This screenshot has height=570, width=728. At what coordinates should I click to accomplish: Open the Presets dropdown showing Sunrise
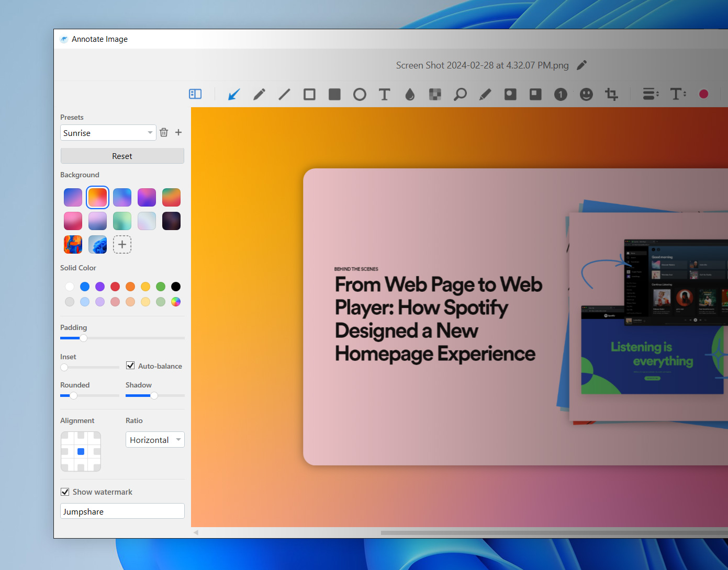pos(108,133)
